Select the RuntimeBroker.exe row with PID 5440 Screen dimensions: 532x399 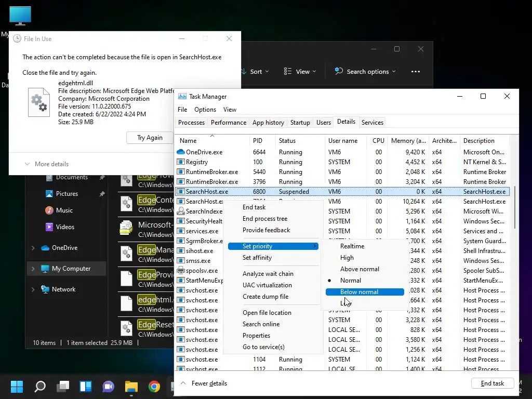tap(343, 171)
